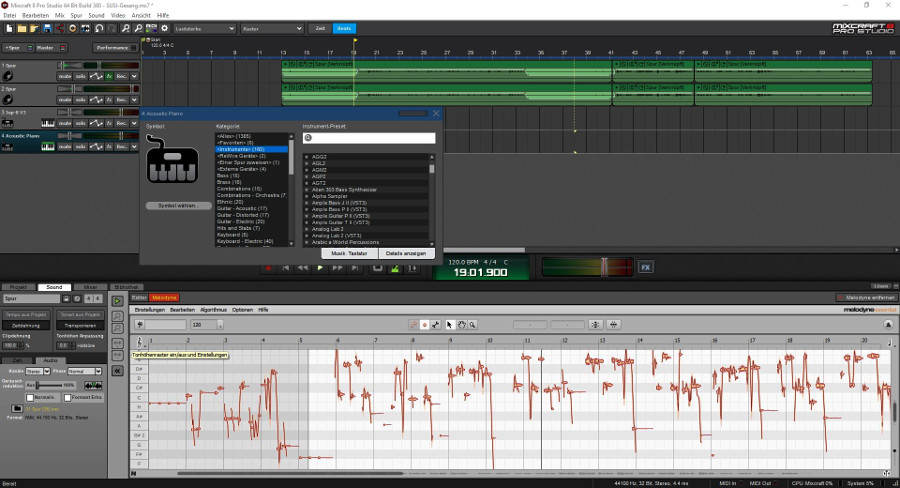Click the open project folder icon
900x488 pixels.
coord(22,28)
